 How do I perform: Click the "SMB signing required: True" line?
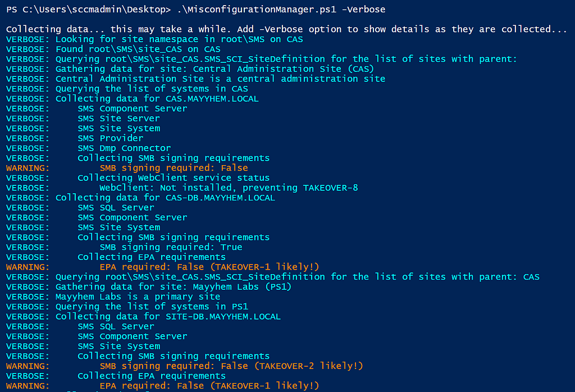pos(171,247)
